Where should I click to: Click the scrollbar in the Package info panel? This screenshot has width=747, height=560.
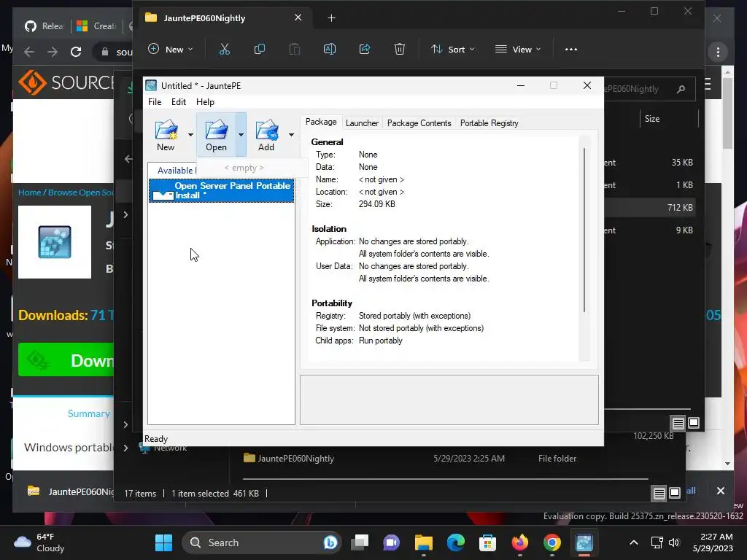tap(584, 230)
